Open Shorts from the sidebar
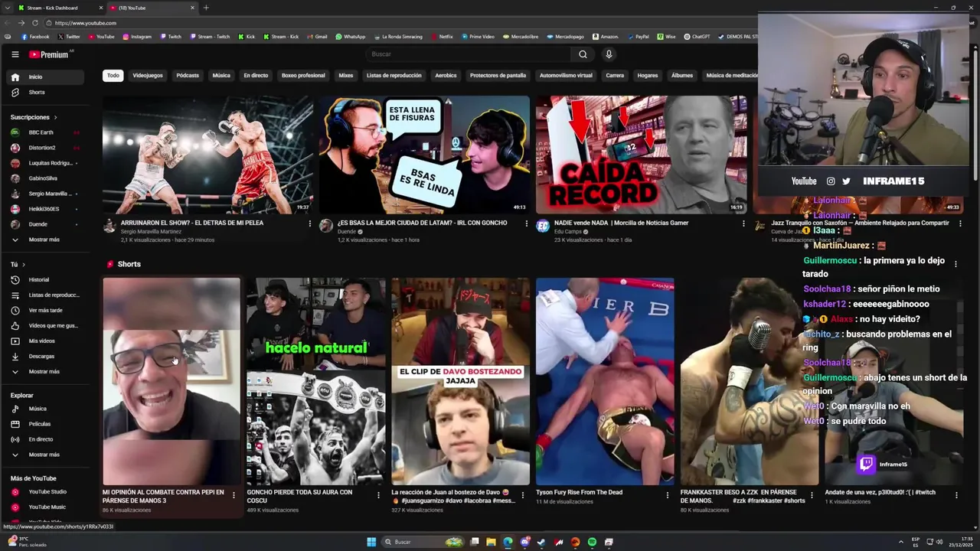Image resolution: width=980 pixels, height=551 pixels. pos(46,92)
